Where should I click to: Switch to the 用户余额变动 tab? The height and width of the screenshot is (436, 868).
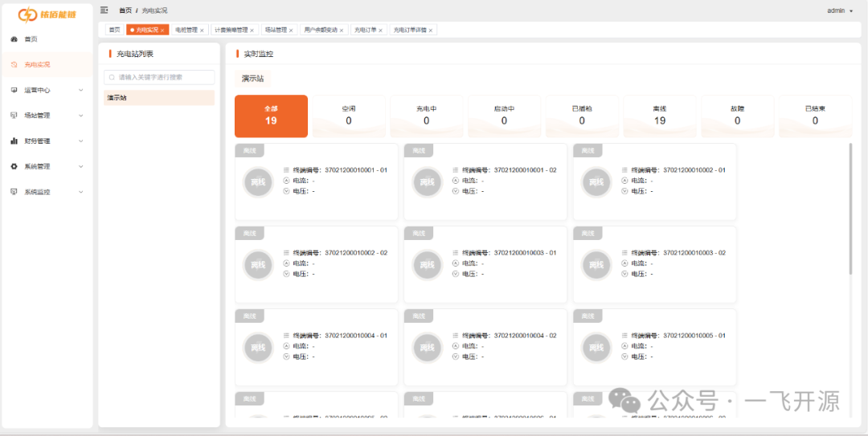coord(321,30)
